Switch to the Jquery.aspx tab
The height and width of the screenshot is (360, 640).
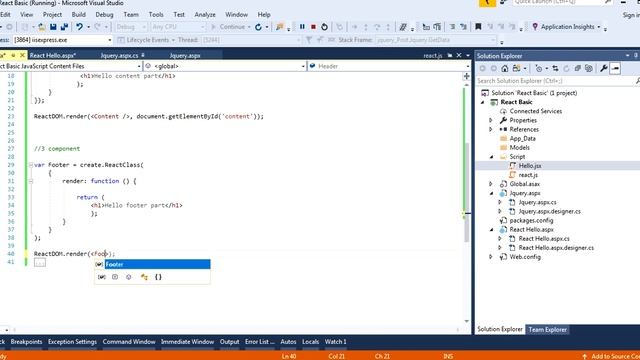(185, 56)
